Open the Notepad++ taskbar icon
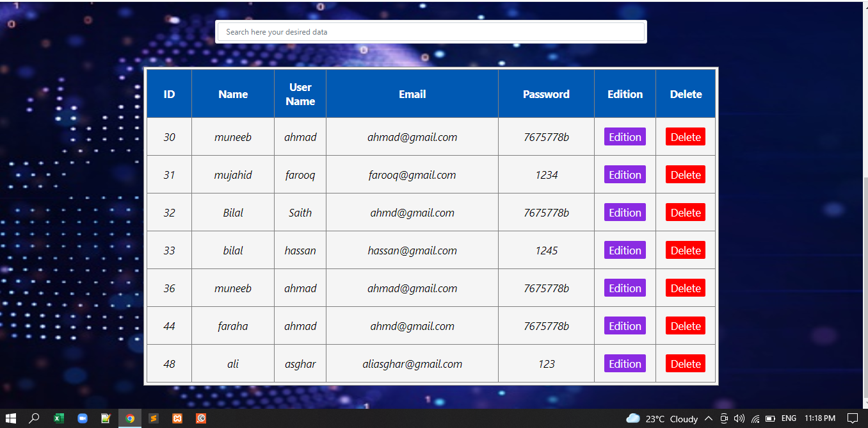Screen dimensions: 868x428 (x=106, y=418)
